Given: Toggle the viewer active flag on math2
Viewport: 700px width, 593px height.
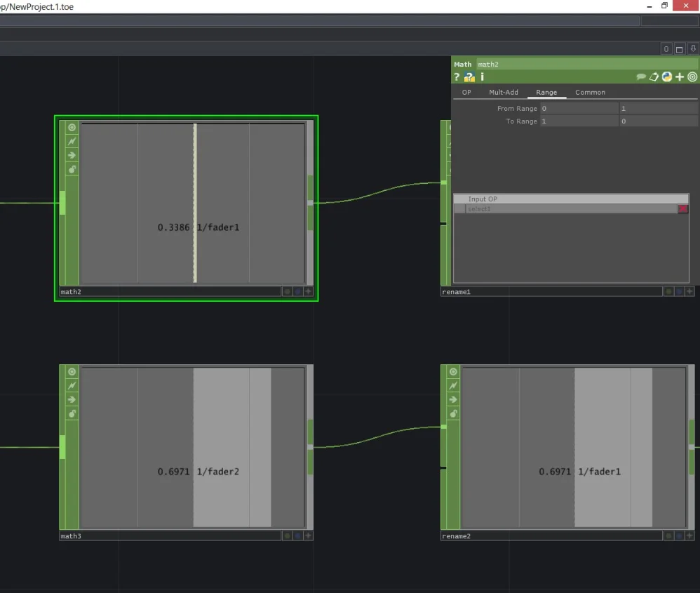Looking at the screenshot, I should [72, 128].
